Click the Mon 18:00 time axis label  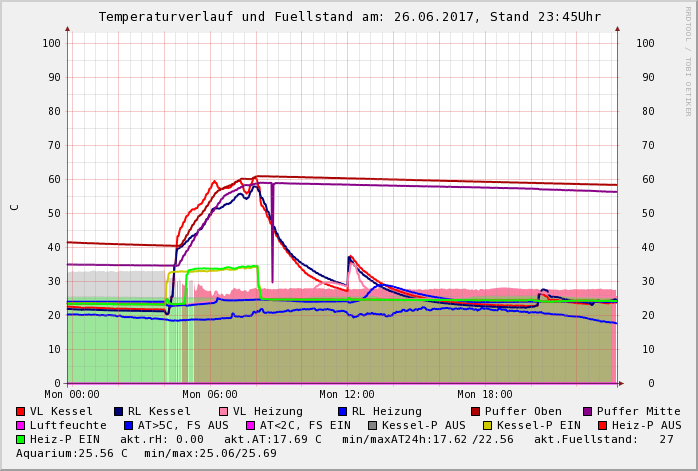pyautogui.click(x=485, y=394)
